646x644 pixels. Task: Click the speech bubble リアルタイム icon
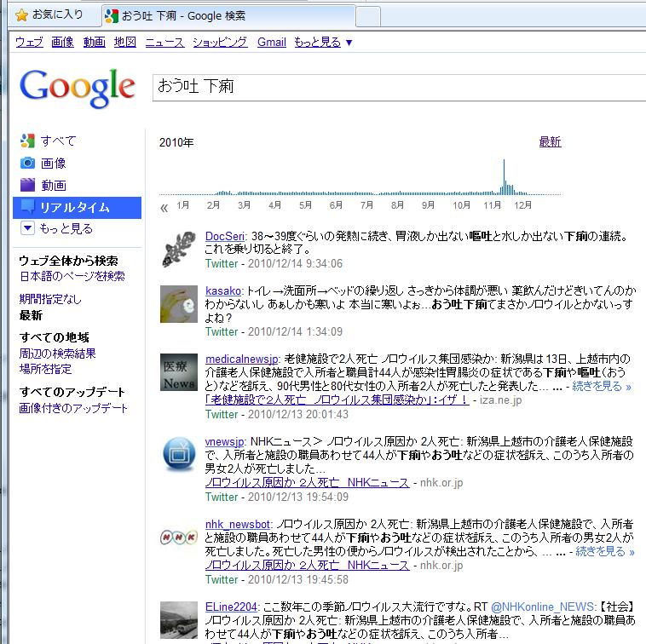tap(27, 207)
